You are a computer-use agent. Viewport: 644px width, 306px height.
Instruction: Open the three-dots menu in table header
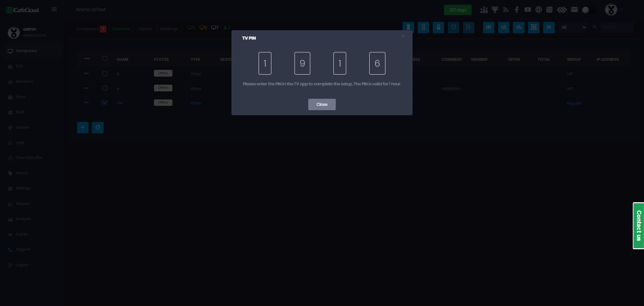[87, 58]
